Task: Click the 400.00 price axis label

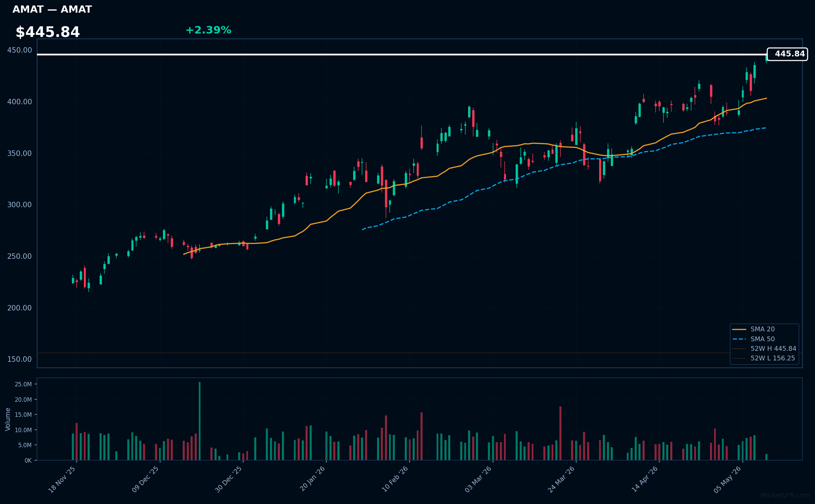Action: (x=20, y=102)
